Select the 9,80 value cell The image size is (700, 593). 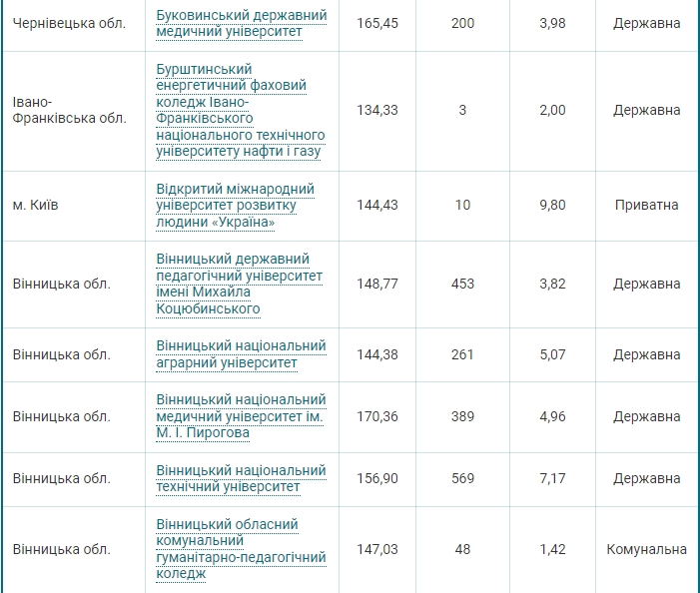[552, 205]
